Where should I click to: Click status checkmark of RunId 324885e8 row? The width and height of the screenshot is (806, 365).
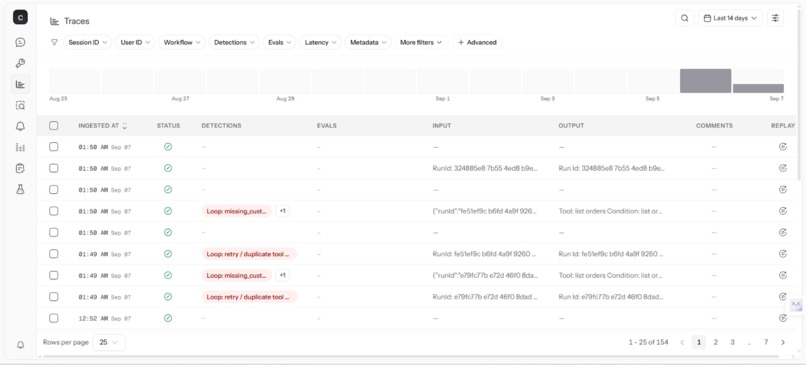point(168,168)
